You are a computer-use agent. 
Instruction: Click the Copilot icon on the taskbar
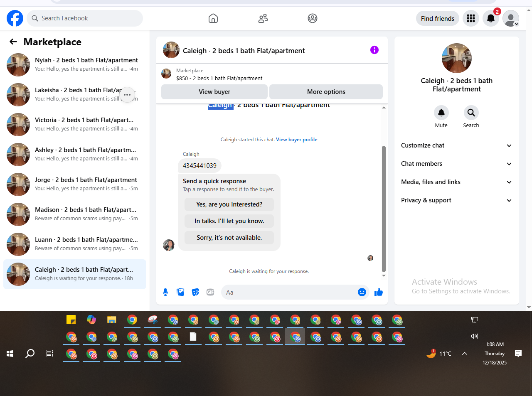pyautogui.click(x=91, y=320)
